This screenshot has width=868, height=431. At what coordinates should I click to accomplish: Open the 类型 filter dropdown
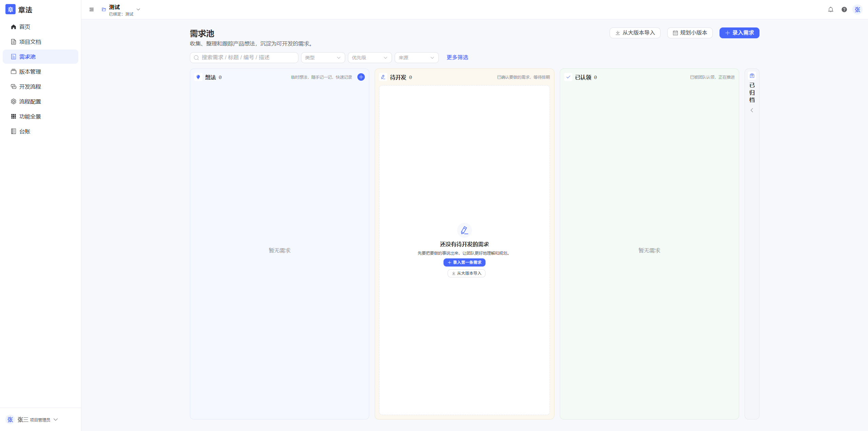pos(323,58)
